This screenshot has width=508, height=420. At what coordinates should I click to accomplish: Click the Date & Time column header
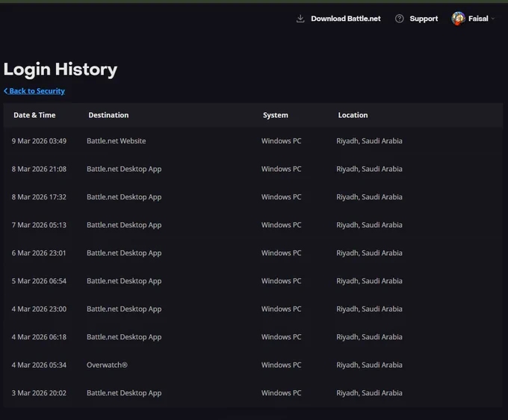[34, 115]
